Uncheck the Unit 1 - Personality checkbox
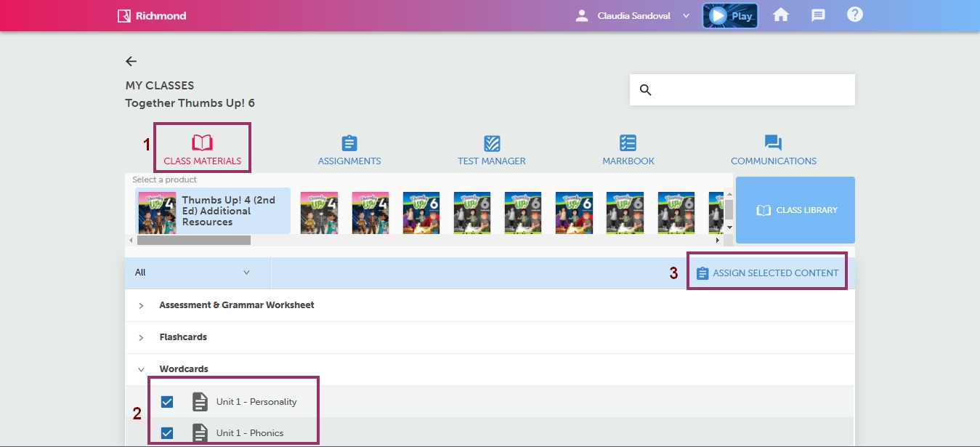 pyautogui.click(x=167, y=402)
